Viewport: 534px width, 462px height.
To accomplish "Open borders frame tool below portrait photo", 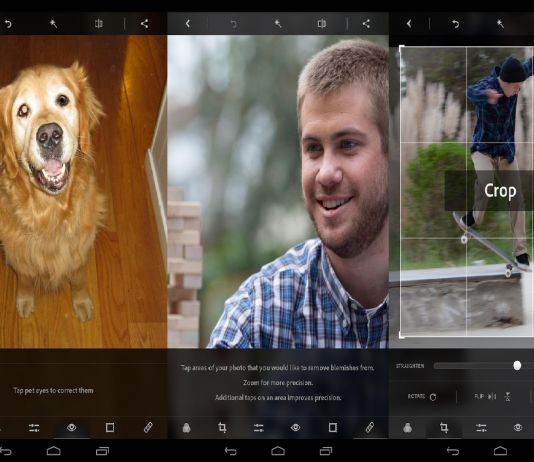I will point(333,427).
